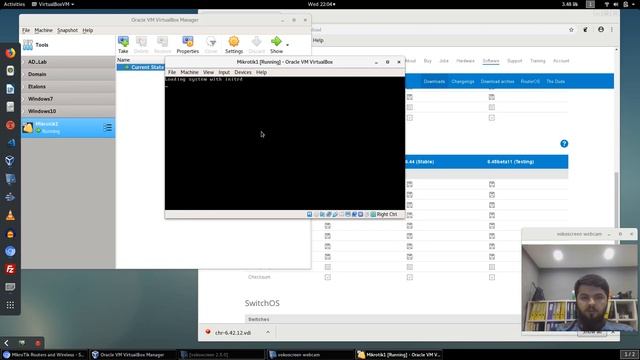This screenshot has width=640, height=360.
Task: Open Help menu in Mikrotik1 VM window
Action: [261, 72]
